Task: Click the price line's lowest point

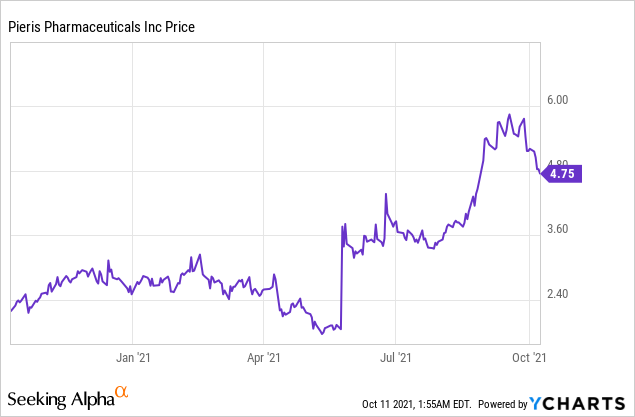Action: point(321,333)
